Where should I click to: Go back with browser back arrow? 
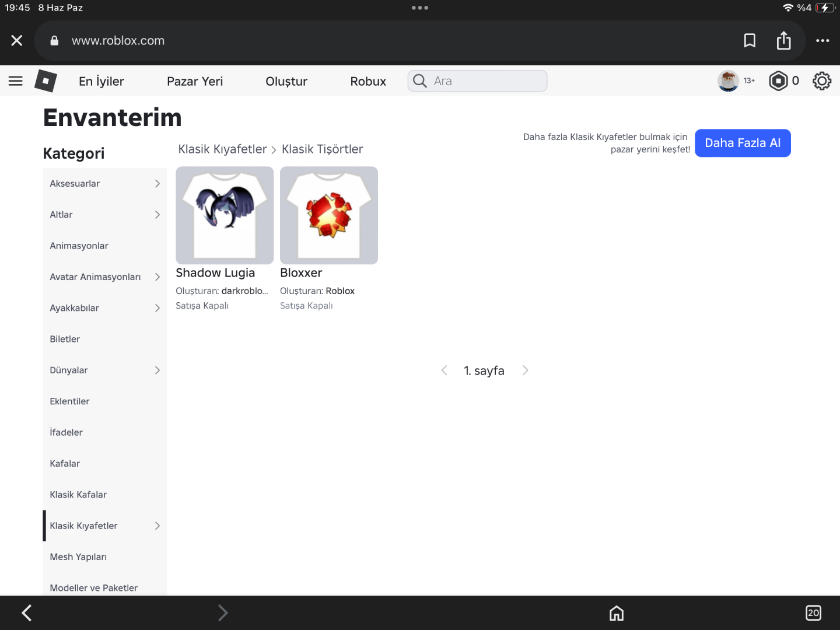(26, 612)
